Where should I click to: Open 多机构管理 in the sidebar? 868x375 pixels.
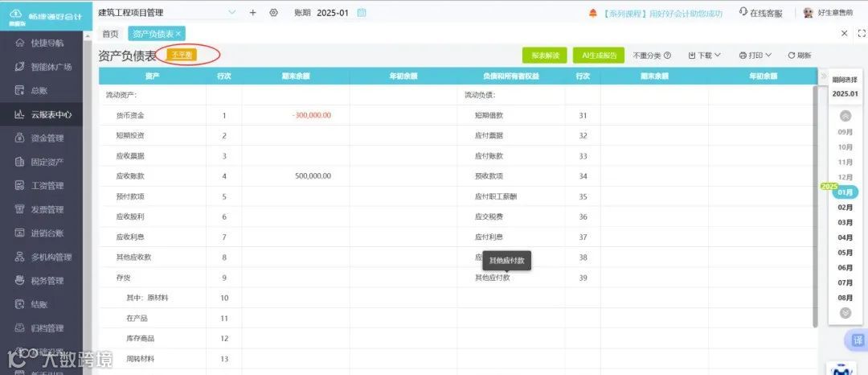click(42, 257)
